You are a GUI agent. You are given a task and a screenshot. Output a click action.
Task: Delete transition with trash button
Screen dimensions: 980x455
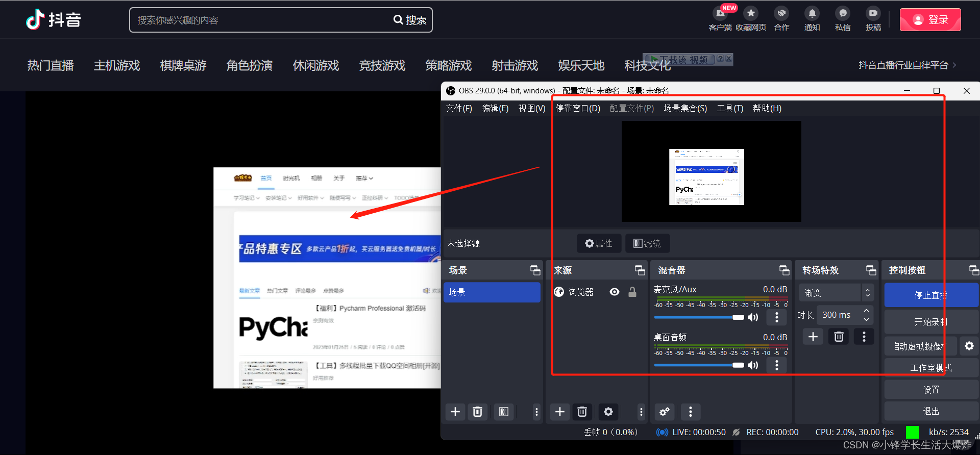(839, 337)
